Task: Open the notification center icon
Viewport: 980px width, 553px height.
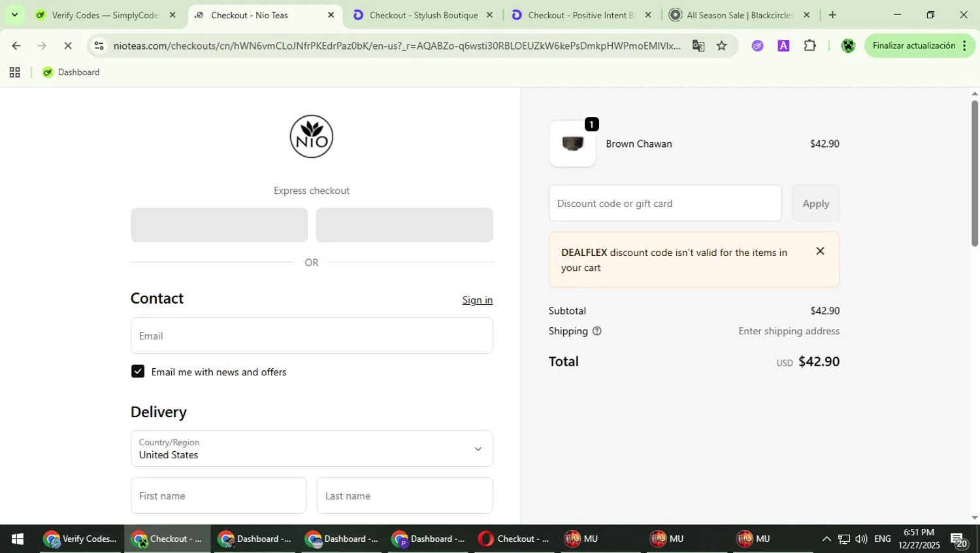Action: pyautogui.click(x=959, y=540)
